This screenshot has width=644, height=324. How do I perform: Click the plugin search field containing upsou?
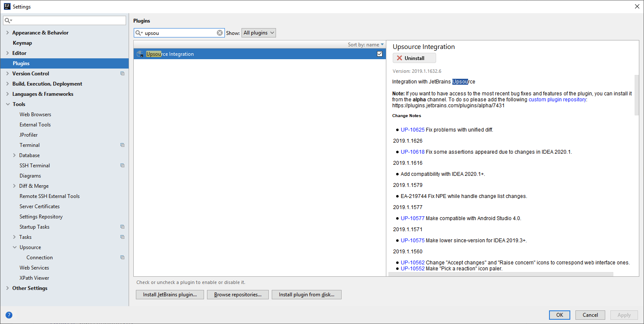point(179,33)
